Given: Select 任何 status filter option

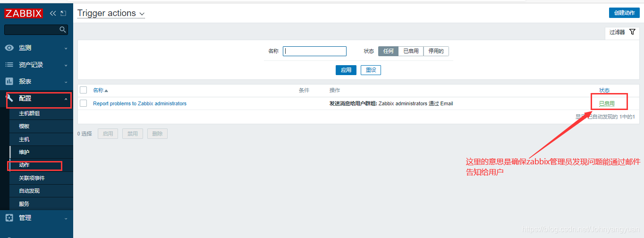Looking at the screenshot, I should (389, 51).
